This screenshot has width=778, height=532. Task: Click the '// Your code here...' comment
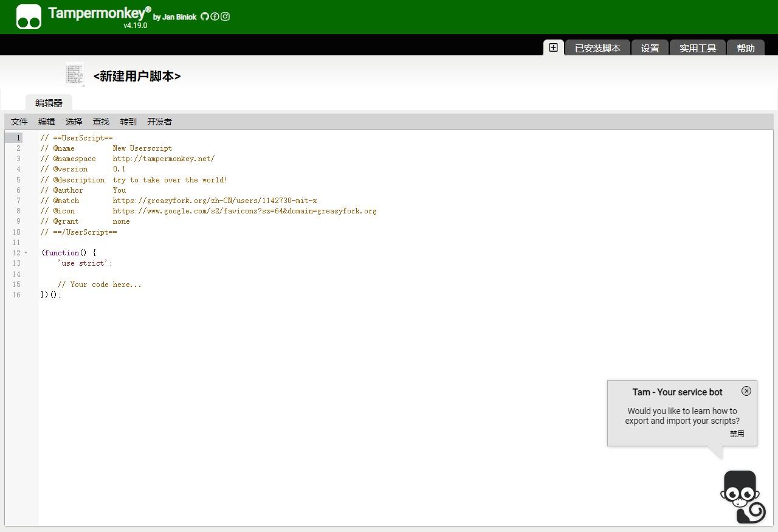(100, 285)
